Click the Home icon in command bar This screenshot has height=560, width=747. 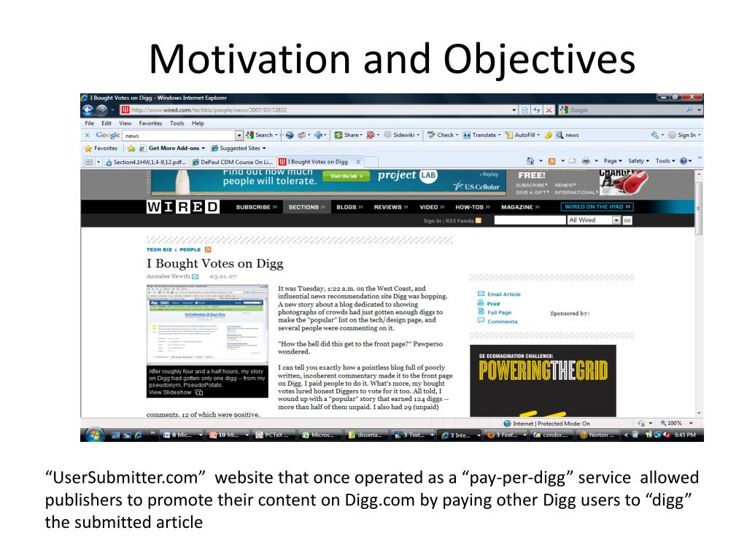[530, 161]
